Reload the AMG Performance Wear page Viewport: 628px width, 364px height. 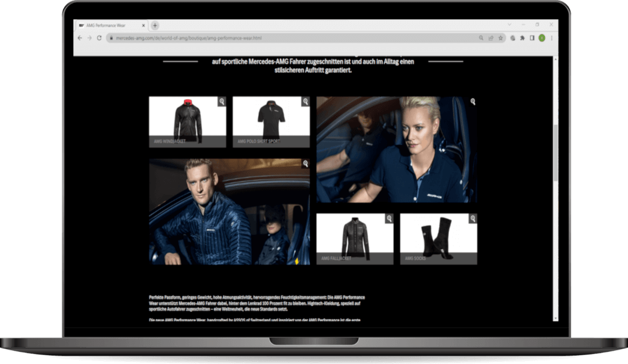tap(99, 38)
